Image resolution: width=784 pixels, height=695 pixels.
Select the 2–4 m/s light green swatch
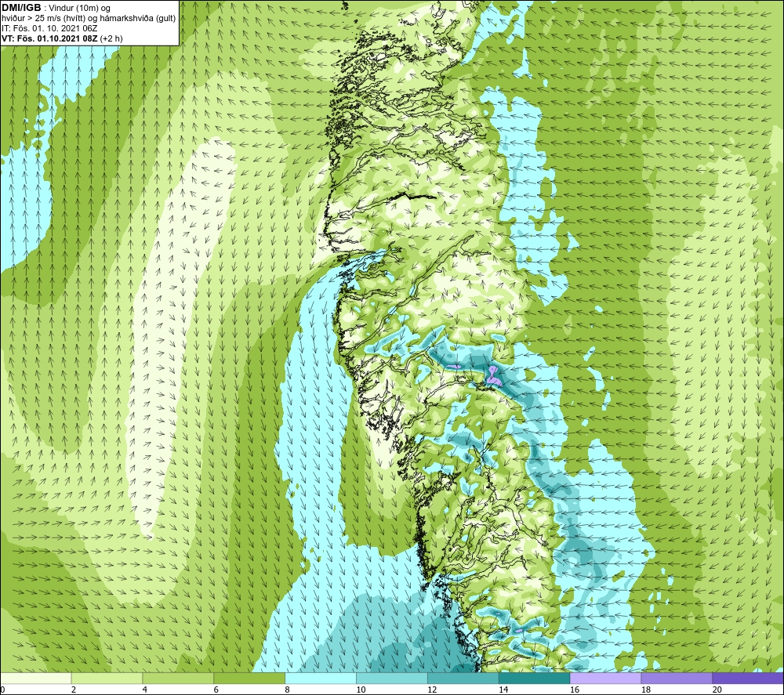(x=107, y=679)
